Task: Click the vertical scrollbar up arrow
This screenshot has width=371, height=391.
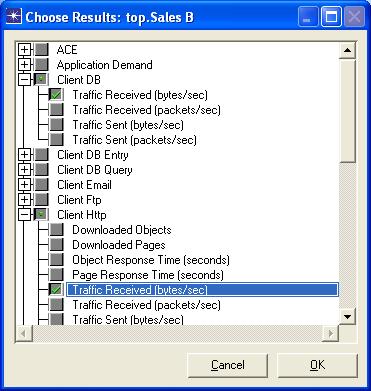Action: pos(347,50)
